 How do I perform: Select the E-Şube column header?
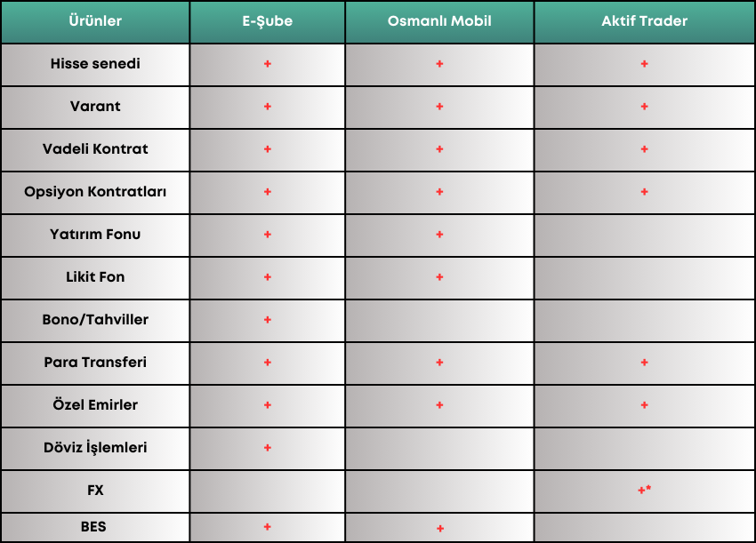[268, 21]
